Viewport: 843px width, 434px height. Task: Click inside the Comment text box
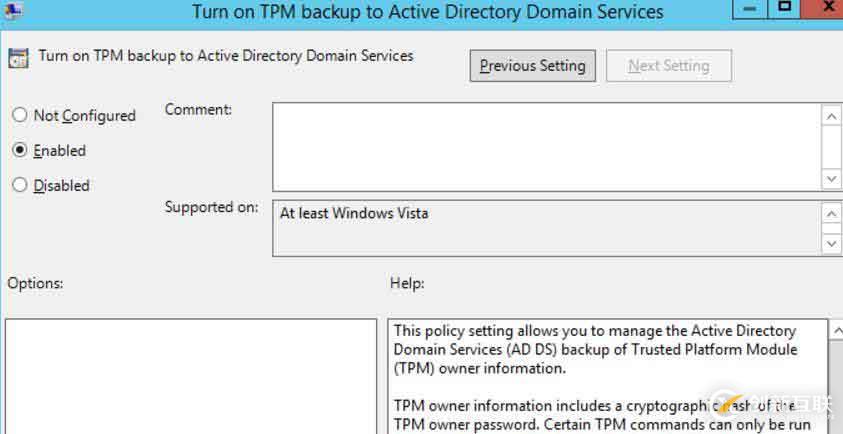545,145
